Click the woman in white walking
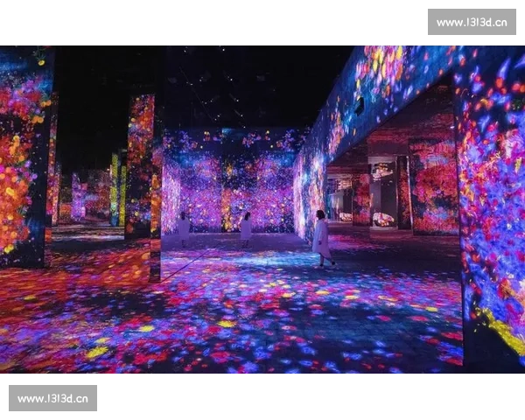This screenshot has height=420, width=525. 321,237
